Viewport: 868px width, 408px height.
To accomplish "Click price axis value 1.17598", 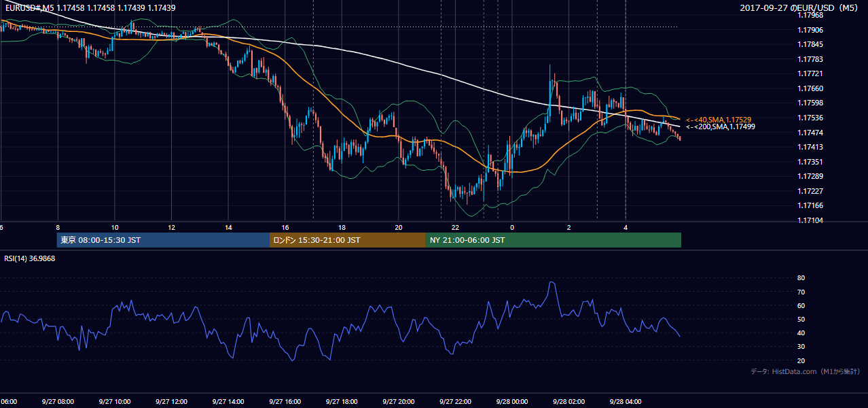I will [809, 103].
